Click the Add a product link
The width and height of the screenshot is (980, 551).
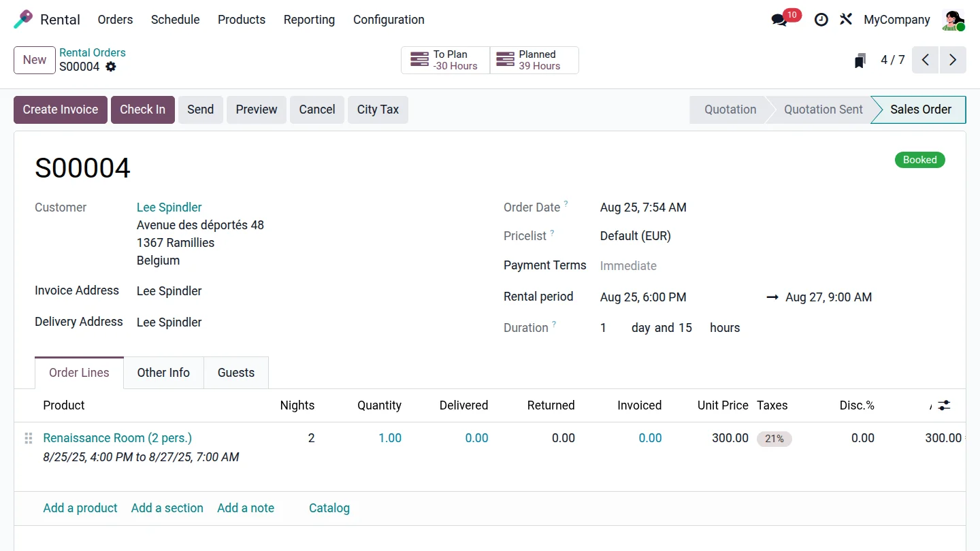point(80,508)
